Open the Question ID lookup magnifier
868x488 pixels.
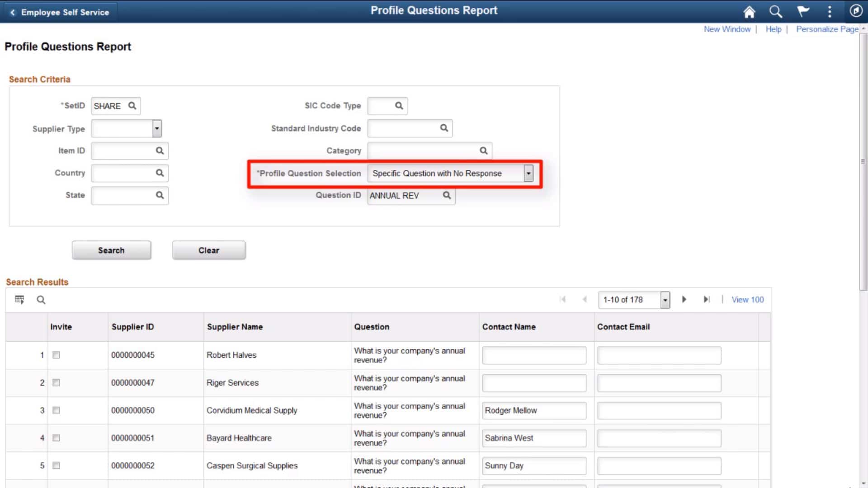coord(447,195)
